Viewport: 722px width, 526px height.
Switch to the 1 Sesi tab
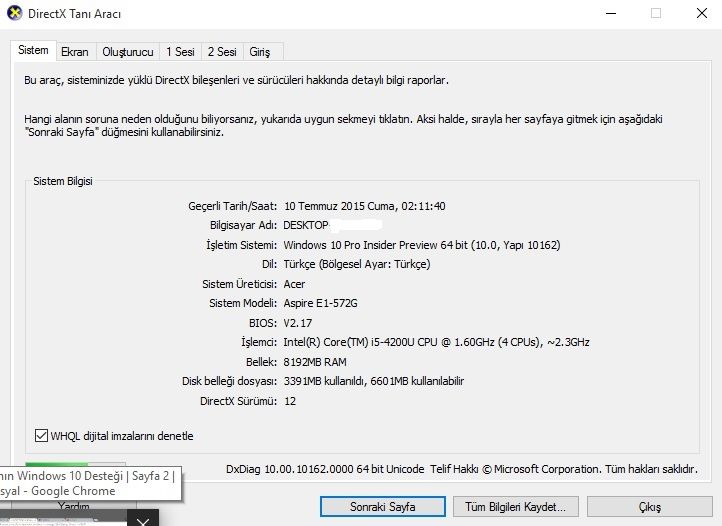pyautogui.click(x=180, y=52)
